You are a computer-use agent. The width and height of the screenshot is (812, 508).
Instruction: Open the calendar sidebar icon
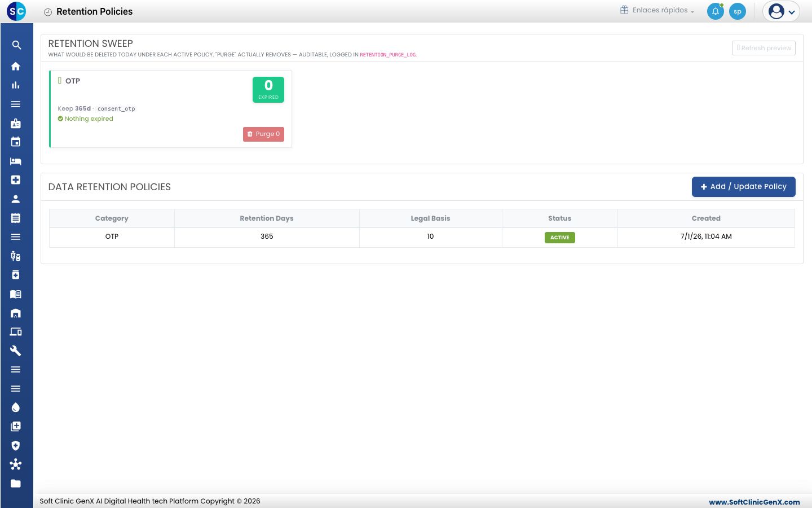point(16,142)
